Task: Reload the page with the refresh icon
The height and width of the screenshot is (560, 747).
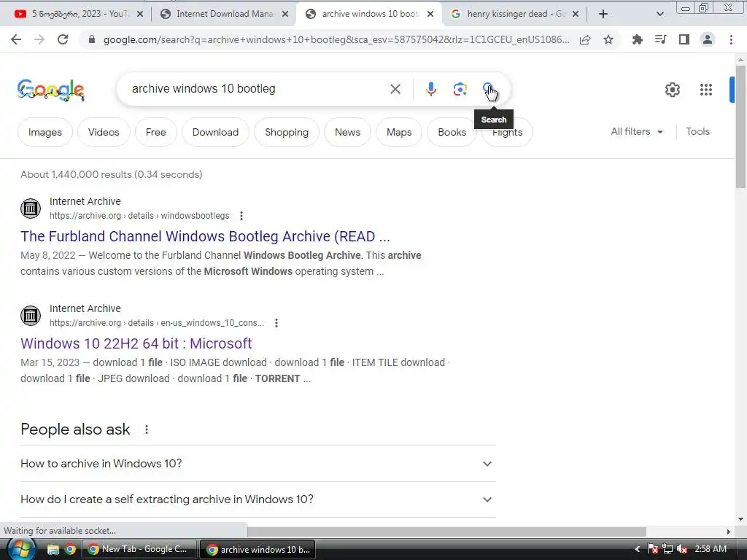Action: coord(63,39)
